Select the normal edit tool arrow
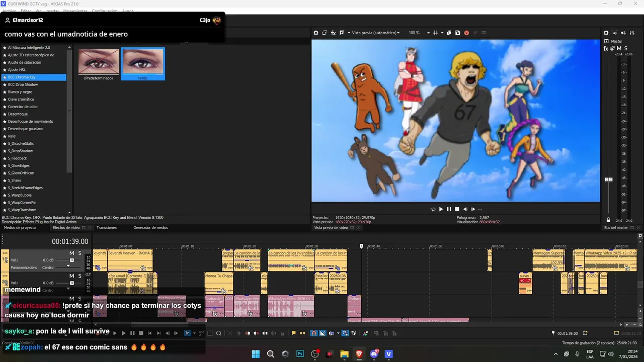Screen dimensions: 644x362 [188, 333]
